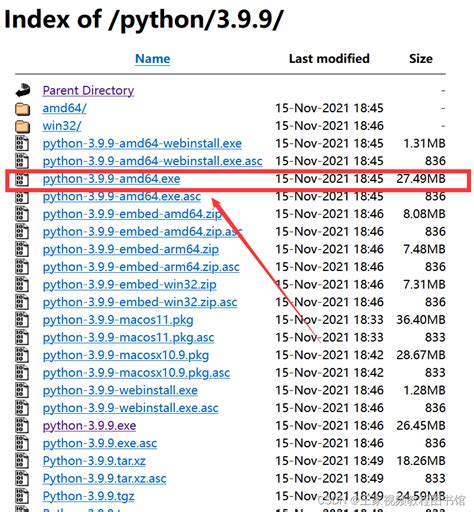Open python-3.9.9-webinstall.exe.asc link

click(131, 408)
